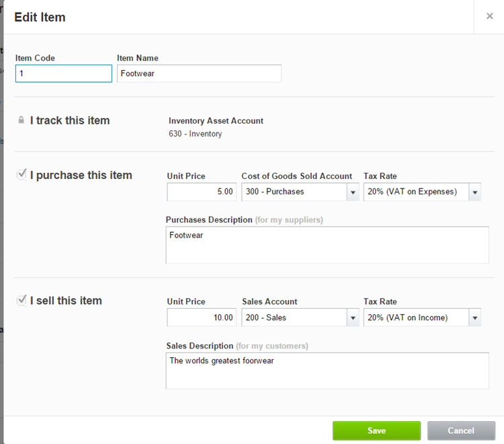Save the item changes
504x444 pixels.
(376, 431)
